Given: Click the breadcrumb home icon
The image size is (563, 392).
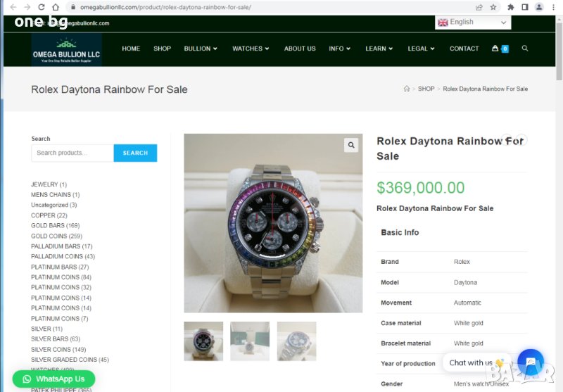Looking at the screenshot, I should tap(406, 89).
